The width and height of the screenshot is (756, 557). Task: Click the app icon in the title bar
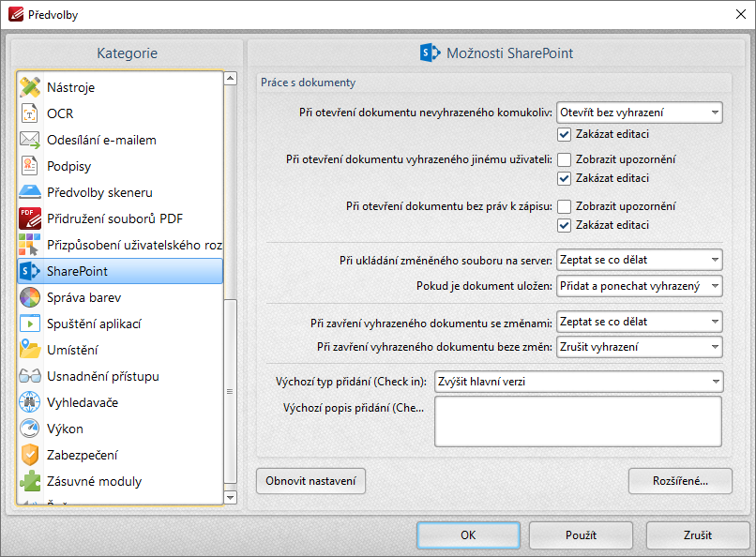point(16,14)
